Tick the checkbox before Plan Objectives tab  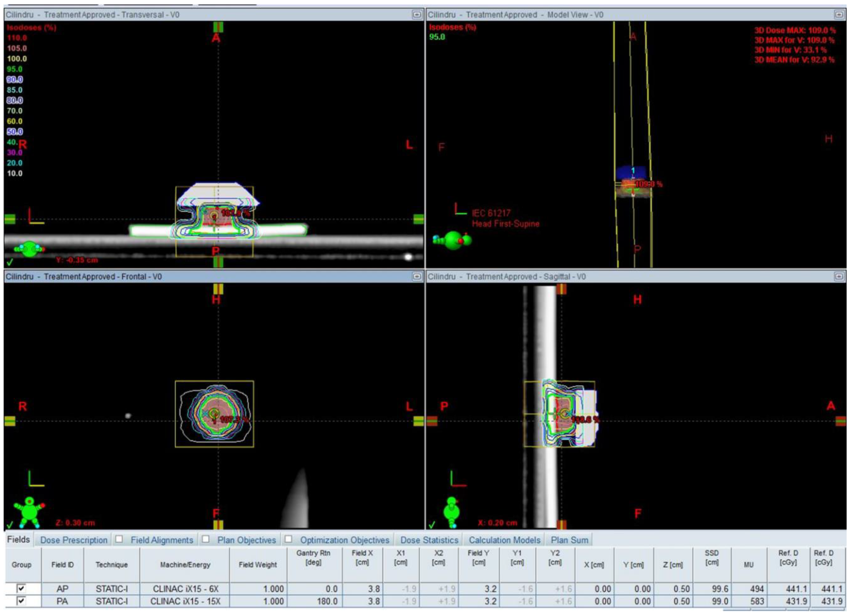pyautogui.click(x=206, y=539)
